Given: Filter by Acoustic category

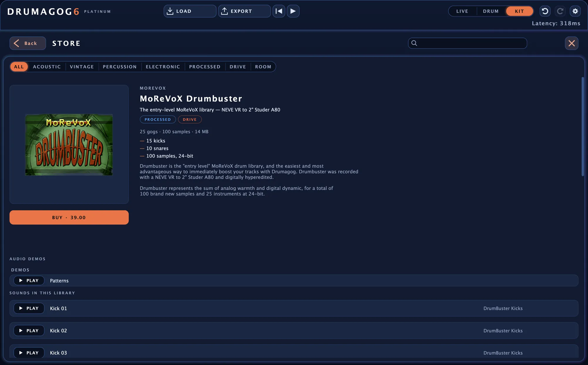Looking at the screenshot, I should (x=47, y=67).
